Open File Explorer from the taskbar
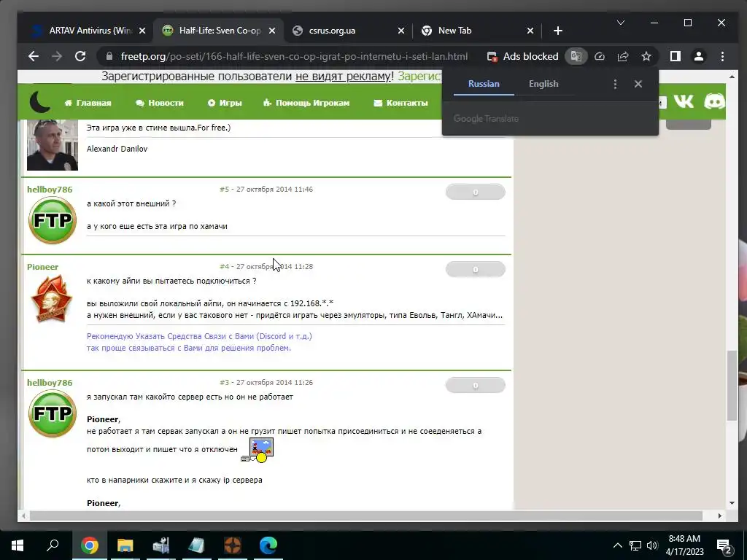Viewport: 747px width, 560px height. coord(125,545)
